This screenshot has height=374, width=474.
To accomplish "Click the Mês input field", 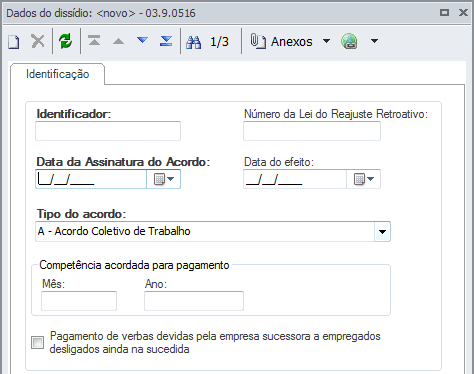I will [79, 301].
